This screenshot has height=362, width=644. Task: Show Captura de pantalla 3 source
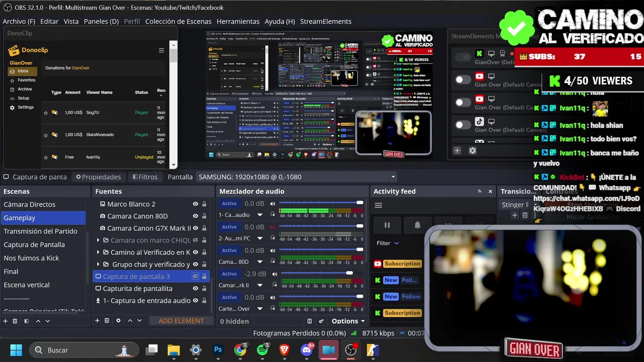point(195,277)
